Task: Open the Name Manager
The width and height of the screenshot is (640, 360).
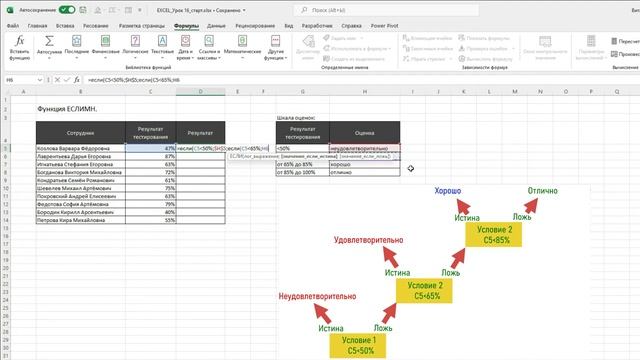Action: point(308,48)
